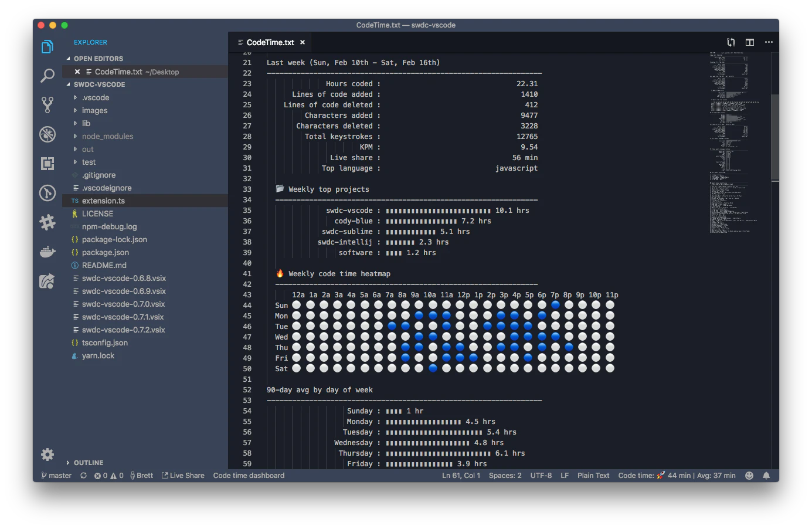Screen dimensions: 812x529
Task: Open the Plain Text language mode selector
Action: (593, 475)
